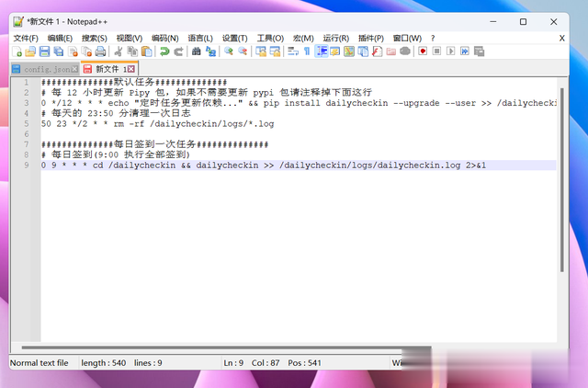The width and height of the screenshot is (588, 388).
Task: Click the Zoom Out magnifier icon
Action: click(x=243, y=51)
